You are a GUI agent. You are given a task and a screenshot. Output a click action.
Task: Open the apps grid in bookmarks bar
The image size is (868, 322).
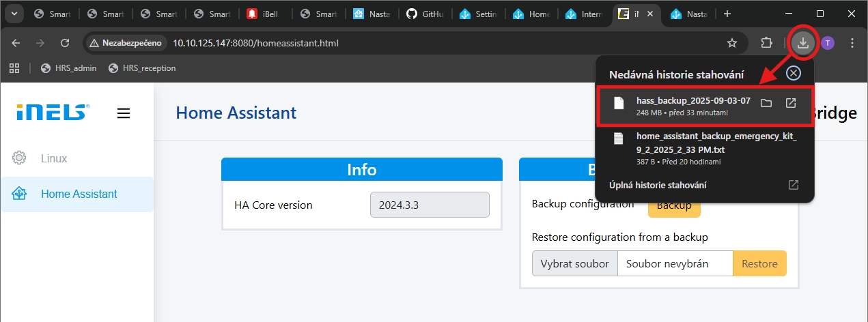(14, 68)
